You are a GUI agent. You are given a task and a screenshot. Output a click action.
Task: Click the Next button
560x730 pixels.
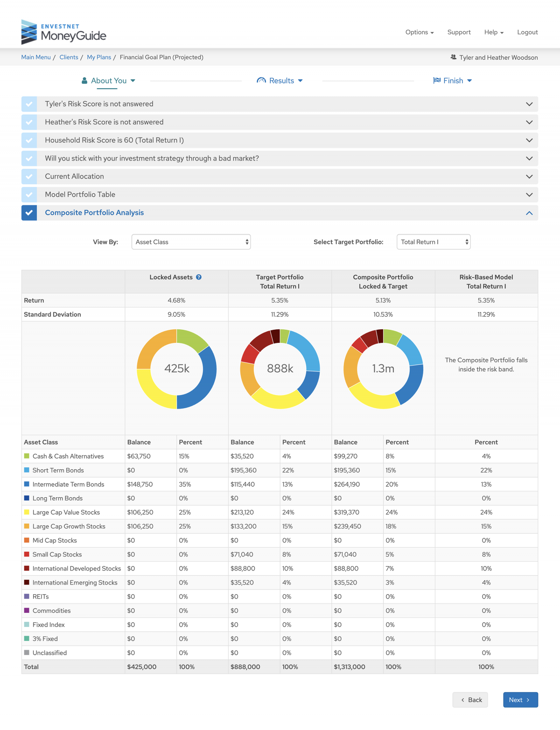click(x=520, y=700)
